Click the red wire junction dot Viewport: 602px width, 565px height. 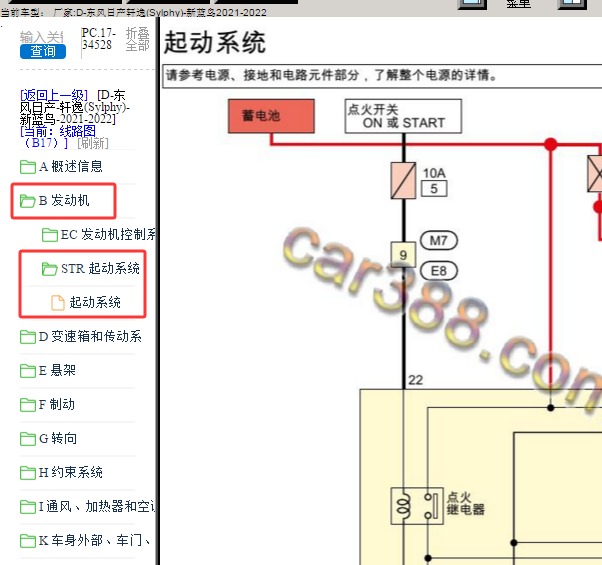pos(551,145)
